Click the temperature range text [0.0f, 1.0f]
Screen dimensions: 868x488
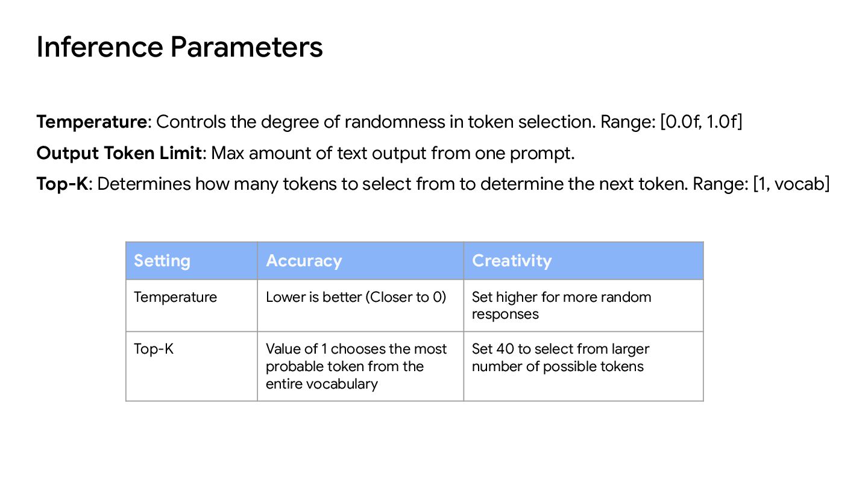click(x=700, y=122)
